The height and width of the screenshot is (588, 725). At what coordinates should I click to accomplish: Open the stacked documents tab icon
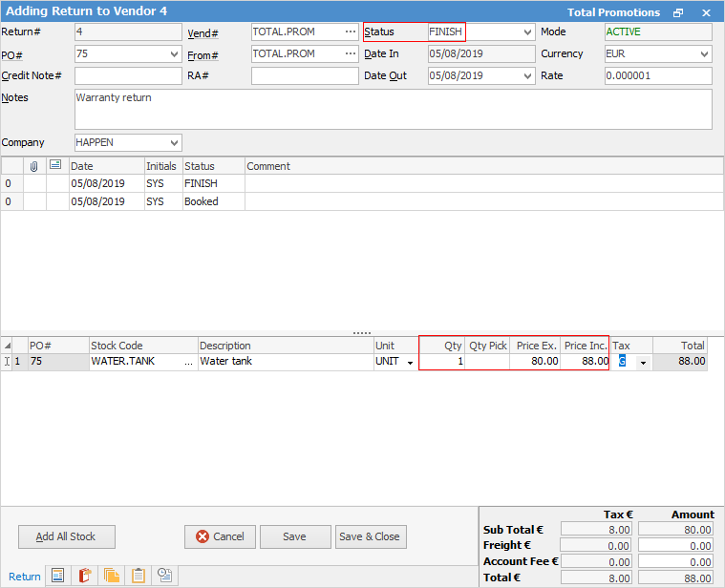112,576
